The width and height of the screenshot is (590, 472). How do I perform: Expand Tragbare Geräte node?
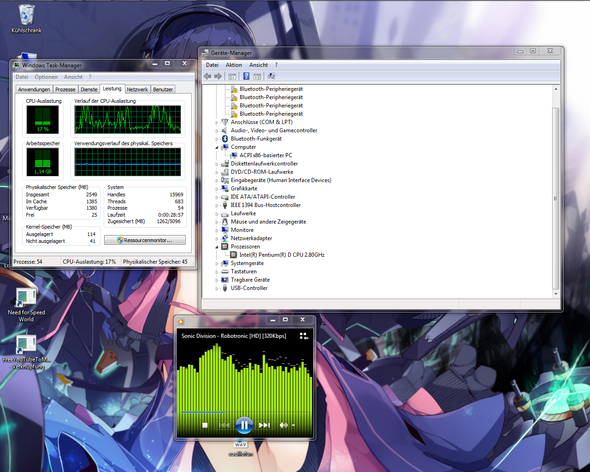217,280
